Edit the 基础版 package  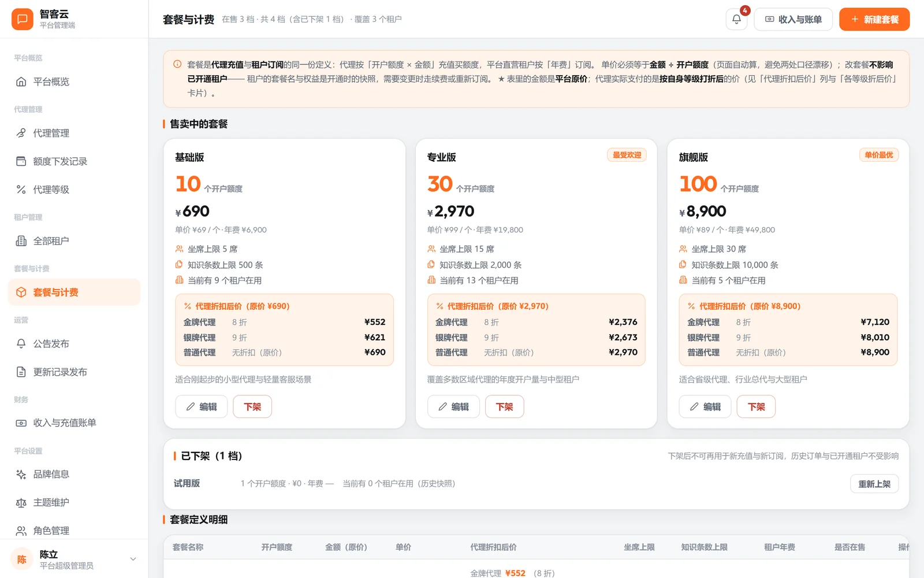[x=202, y=407]
